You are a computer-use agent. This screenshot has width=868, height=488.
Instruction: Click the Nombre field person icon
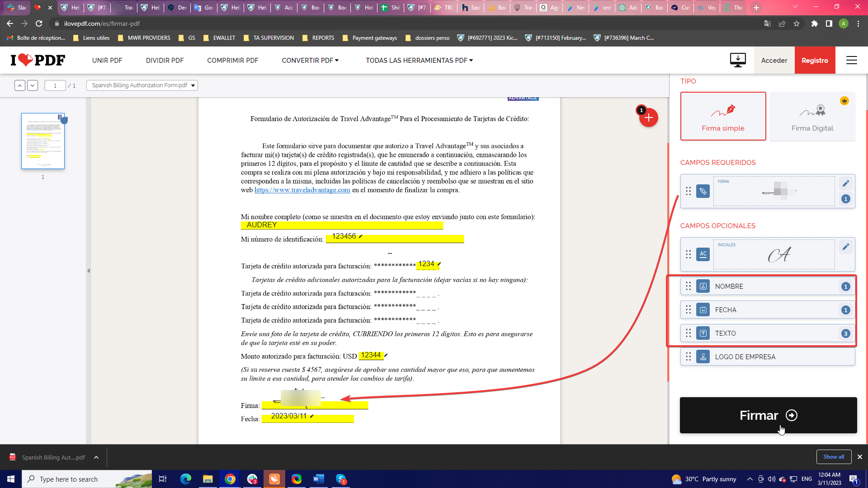pos(703,286)
